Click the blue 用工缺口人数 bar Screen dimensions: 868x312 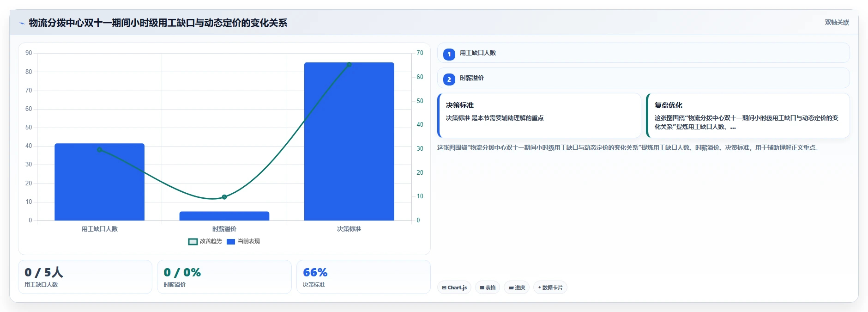100,182
